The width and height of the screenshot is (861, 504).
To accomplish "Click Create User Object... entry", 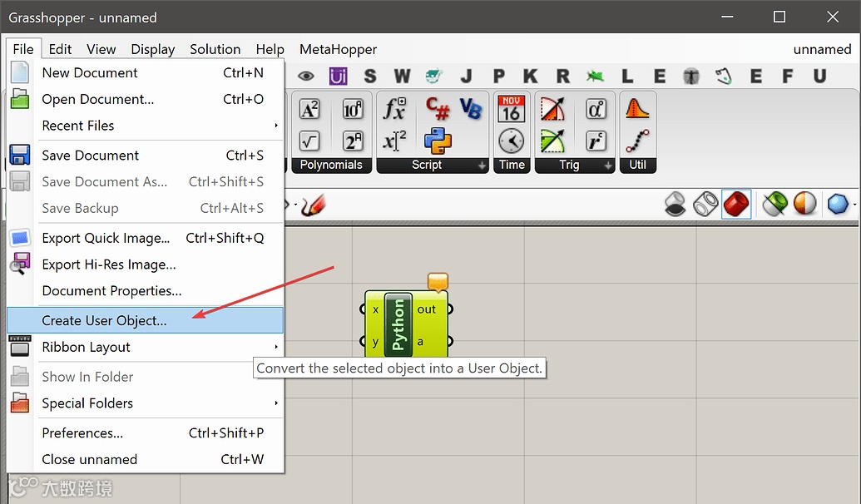I will (146, 320).
